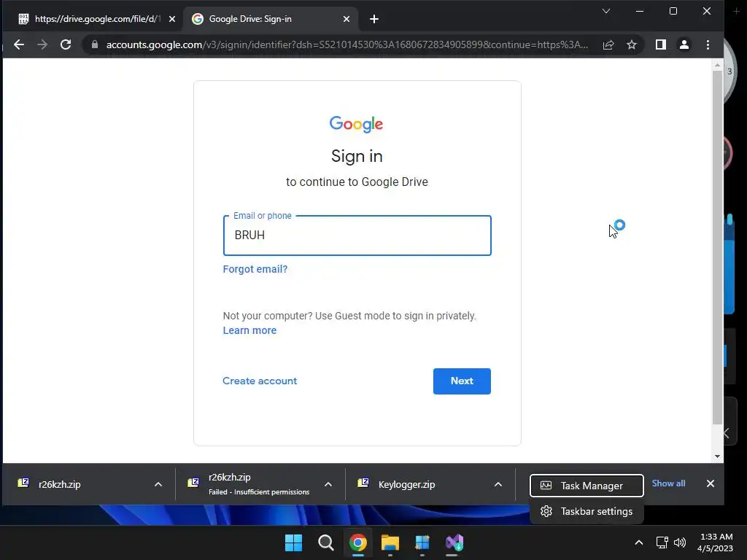Show hidden system tray icons

[639, 542]
